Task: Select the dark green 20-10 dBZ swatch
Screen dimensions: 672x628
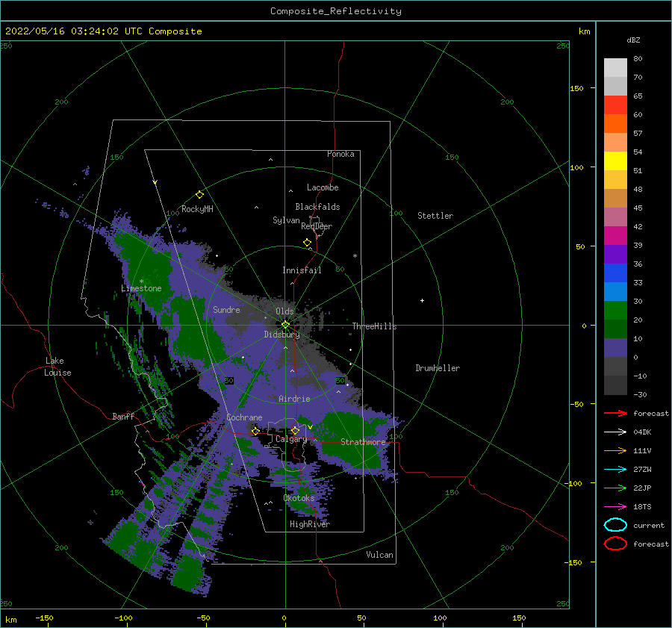Action: pos(615,329)
